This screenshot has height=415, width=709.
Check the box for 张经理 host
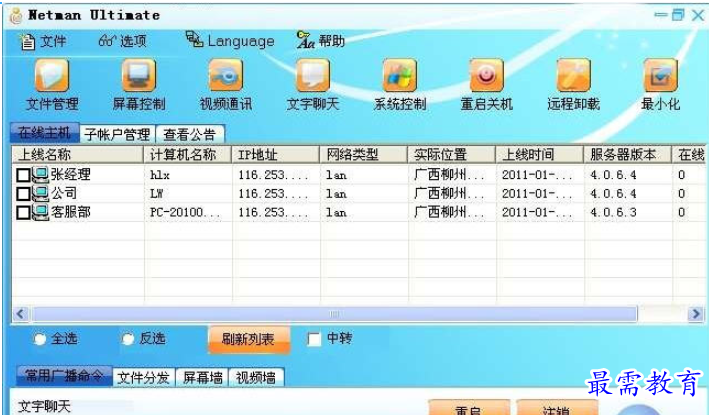coord(23,175)
